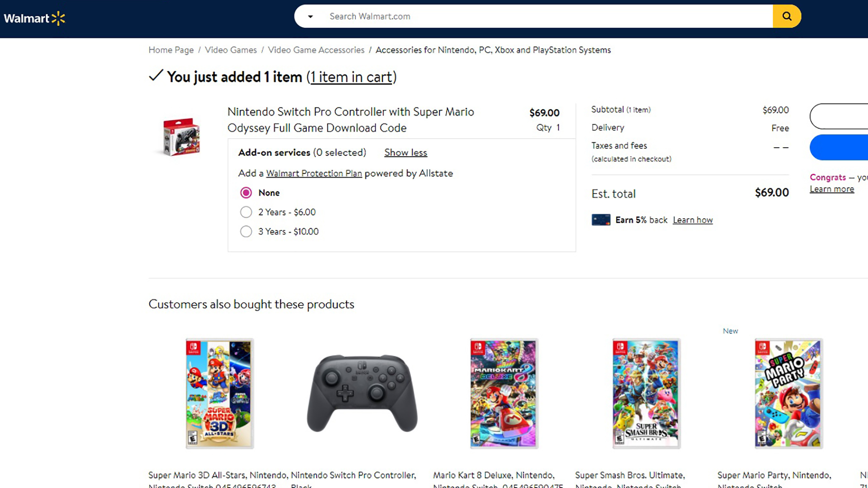Choose the 2 Years - $6.00 plan
Image resolution: width=868 pixels, height=488 pixels.
(246, 212)
